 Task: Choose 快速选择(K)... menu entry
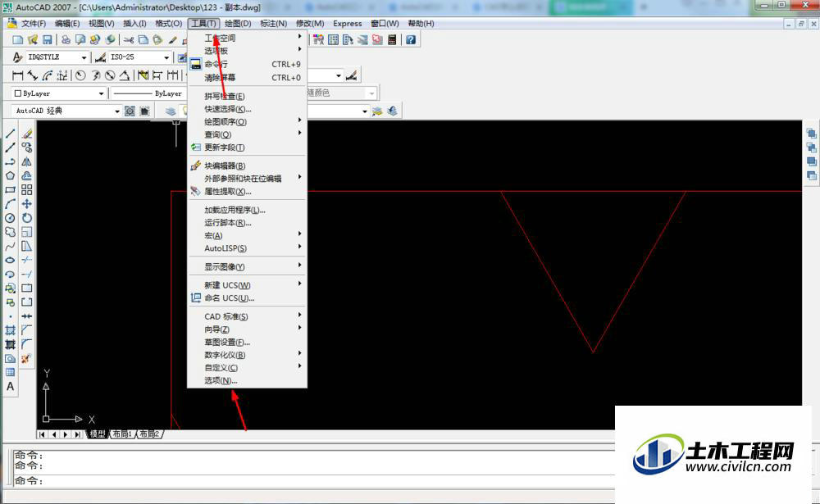click(x=247, y=109)
